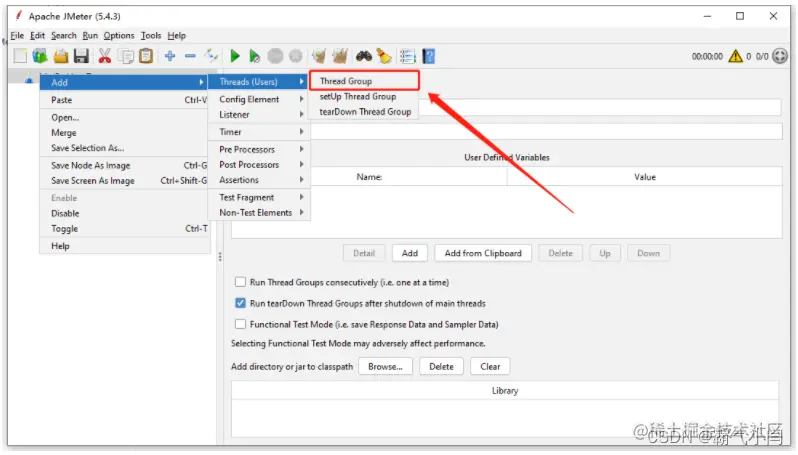
Task: Click the Clear classpath button
Action: click(490, 366)
